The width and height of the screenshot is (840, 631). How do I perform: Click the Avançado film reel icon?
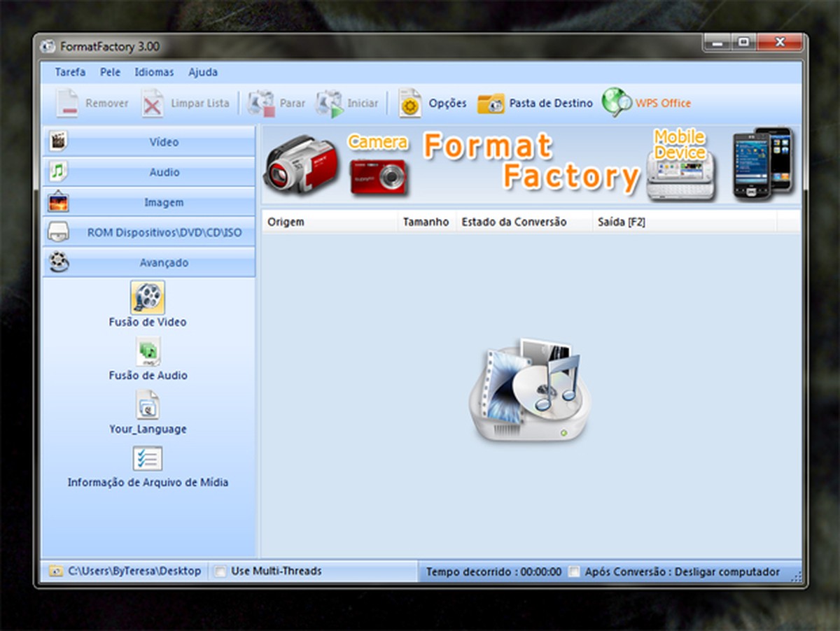coord(59,263)
